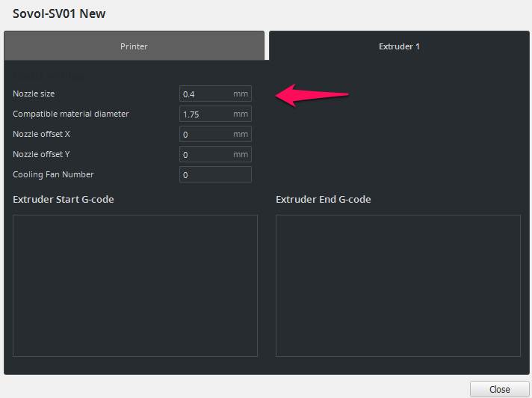The image size is (532, 398).
Task: Switch to the Printer tab
Action: point(134,46)
